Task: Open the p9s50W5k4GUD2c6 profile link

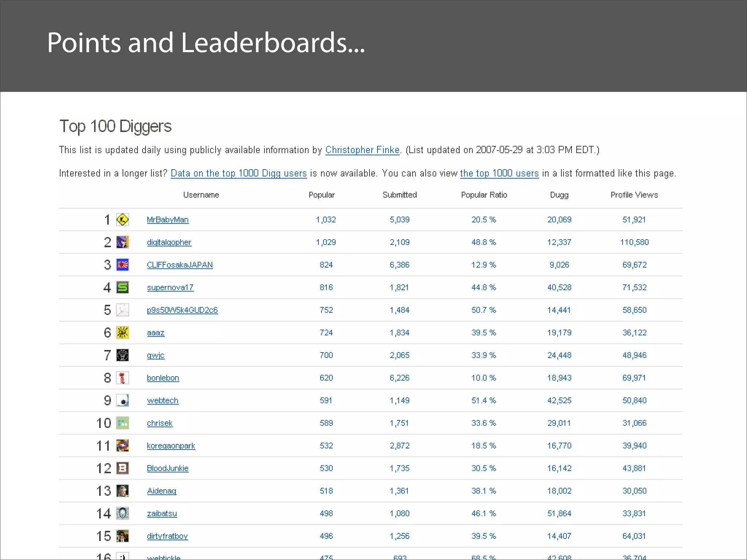Action: click(x=182, y=310)
